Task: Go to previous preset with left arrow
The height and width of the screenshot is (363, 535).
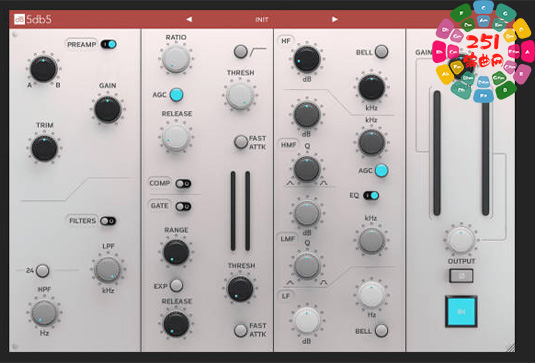Action: [189, 19]
